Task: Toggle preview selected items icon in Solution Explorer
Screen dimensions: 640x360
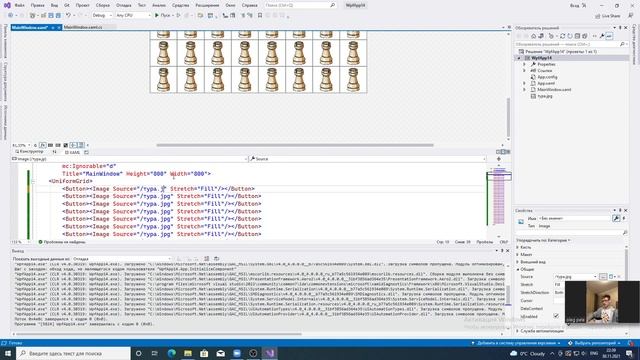Action: pyautogui.click(x=609, y=36)
